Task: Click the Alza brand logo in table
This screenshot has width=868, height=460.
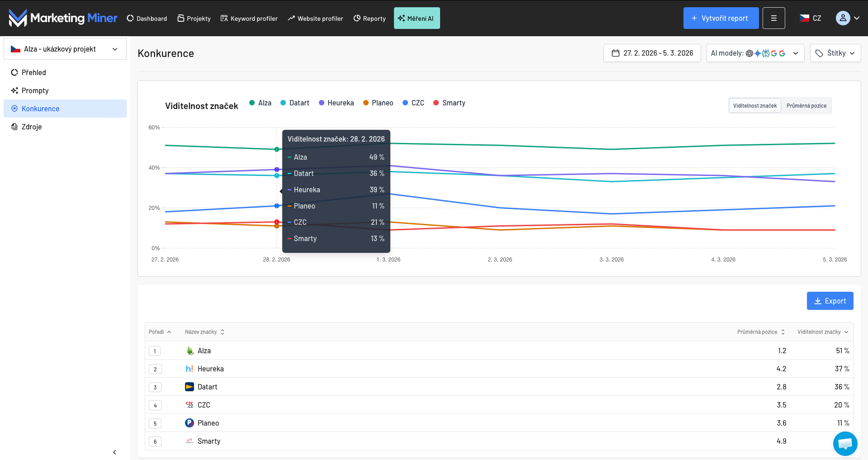Action: click(190, 351)
